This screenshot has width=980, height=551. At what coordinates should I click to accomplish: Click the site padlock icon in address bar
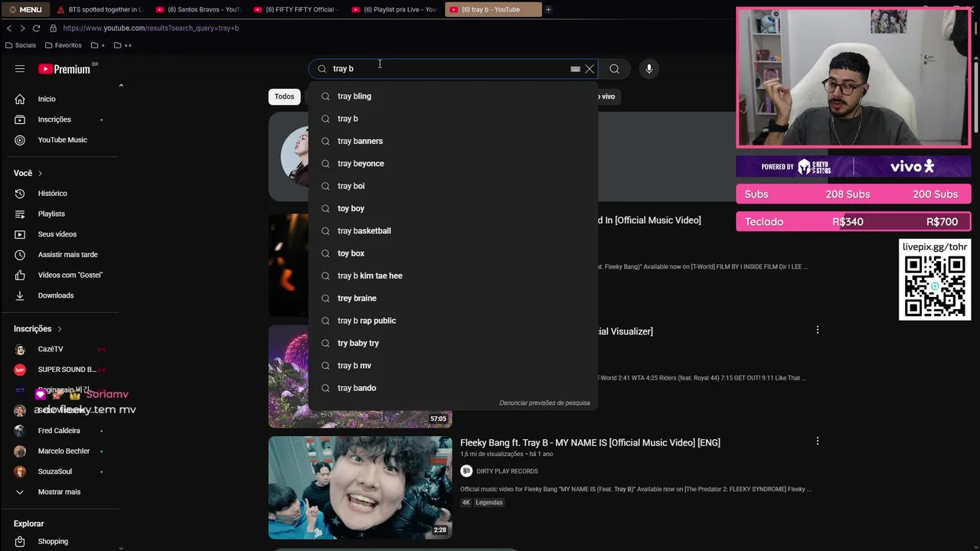[53, 28]
